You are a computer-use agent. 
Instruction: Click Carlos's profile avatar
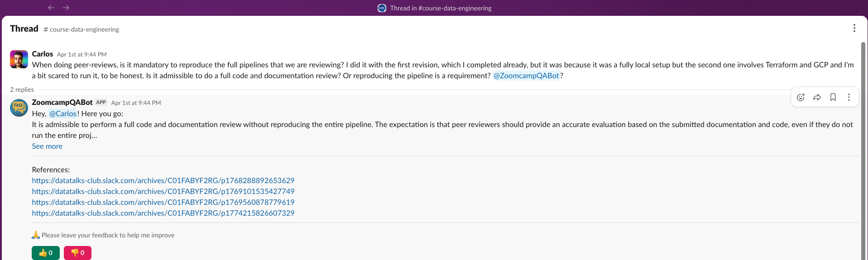[19, 59]
